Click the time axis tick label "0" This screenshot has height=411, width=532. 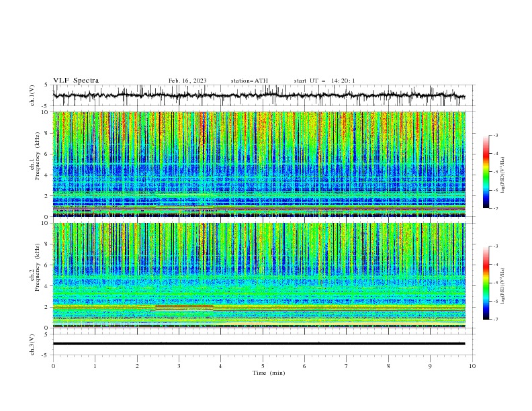(x=53, y=366)
